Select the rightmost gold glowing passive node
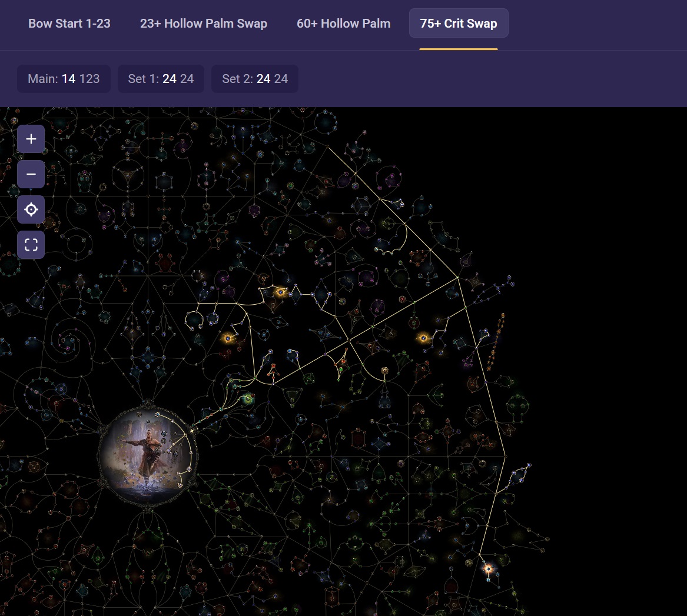Screen dimensions: 687x616 423,338
